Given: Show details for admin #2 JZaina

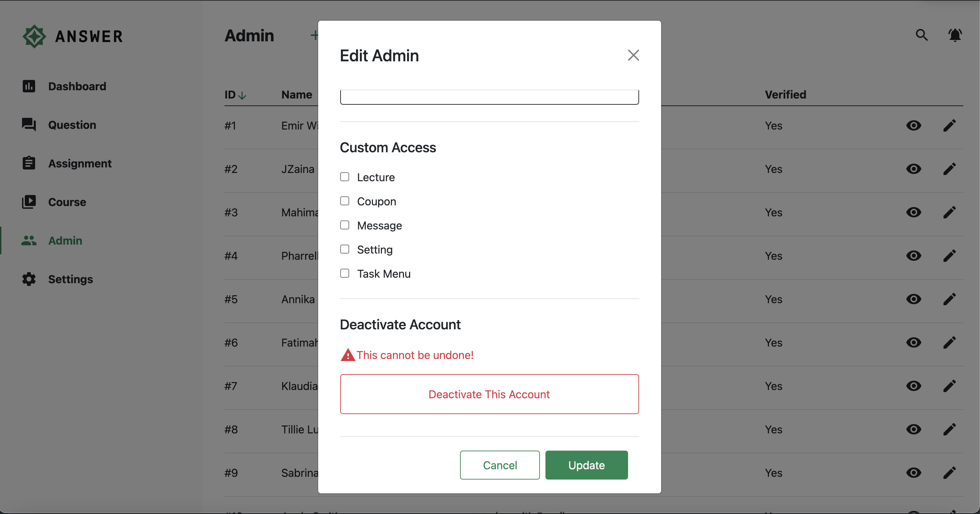Looking at the screenshot, I should (914, 169).
